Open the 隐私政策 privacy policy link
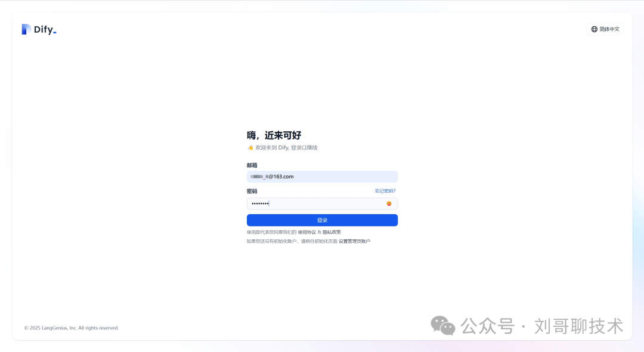Image resolution: width=644 pixels, height=352 pixels. pyautogui.click(x=332, y=232)
